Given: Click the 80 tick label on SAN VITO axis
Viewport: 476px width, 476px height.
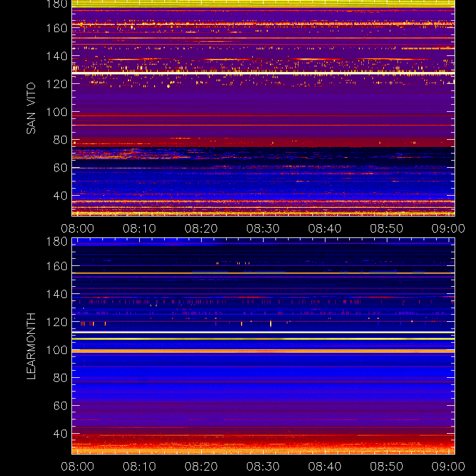Looking at the screenshot, I should pos(60,140).
